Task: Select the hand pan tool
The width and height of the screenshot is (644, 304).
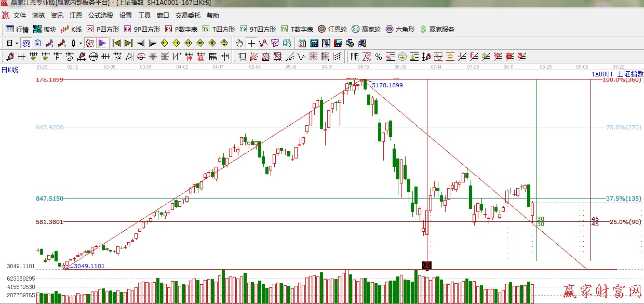Action: (239, 43)
